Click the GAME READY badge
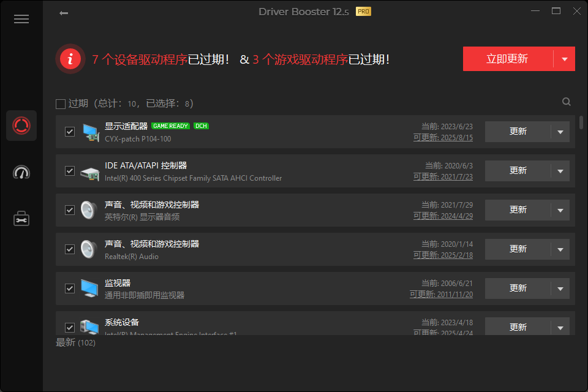The image size is (588, 392). (x=171, y=126)
